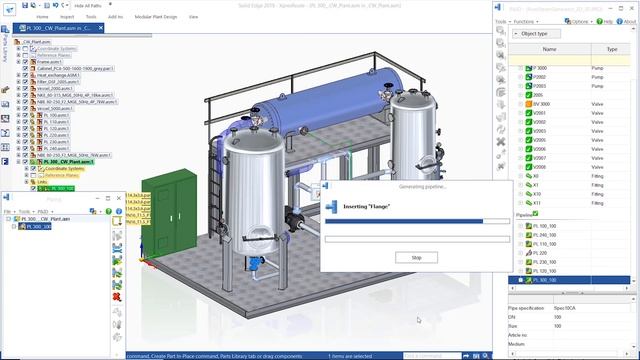Click the top icon in P&ID vertical toolbar
This screenshot has width=640, height=360.
click(x=501, y=31)
